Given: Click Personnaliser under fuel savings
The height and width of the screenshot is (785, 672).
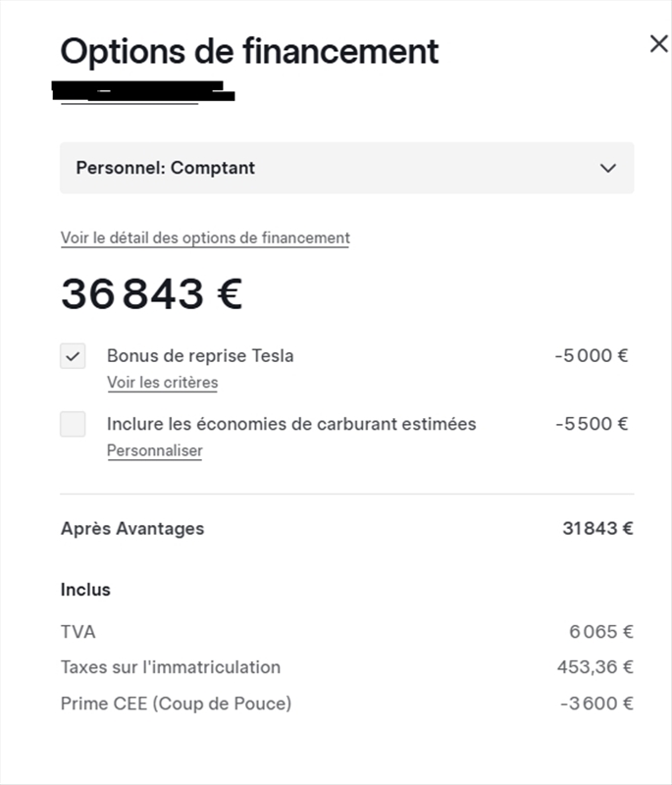Looking at the screenshot, I should tap(154, 450).
